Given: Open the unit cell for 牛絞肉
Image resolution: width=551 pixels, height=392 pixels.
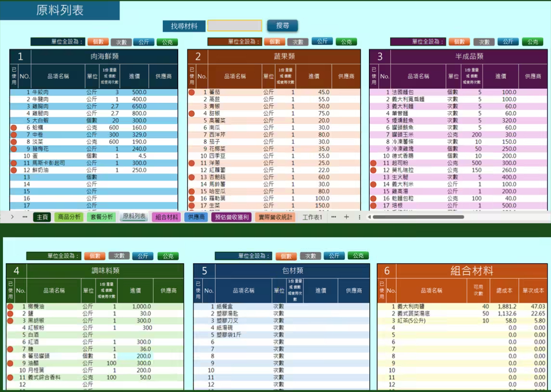Looking at the screenshot, I should pyautogui.click(x=92, y=92).
